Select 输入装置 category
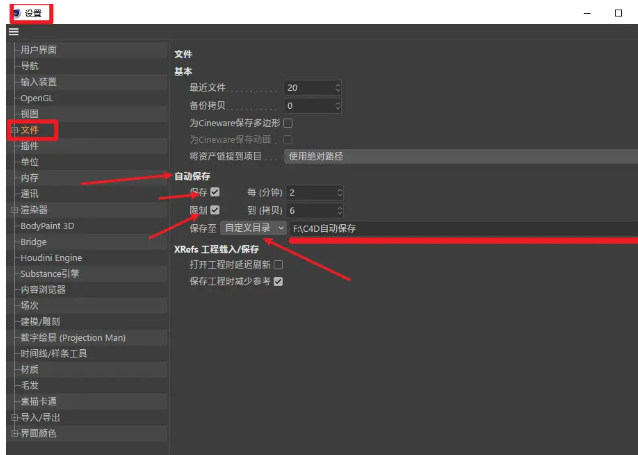The height and width of the screenshot is (455, 638). pyautogui.click(x=38, y=82)
